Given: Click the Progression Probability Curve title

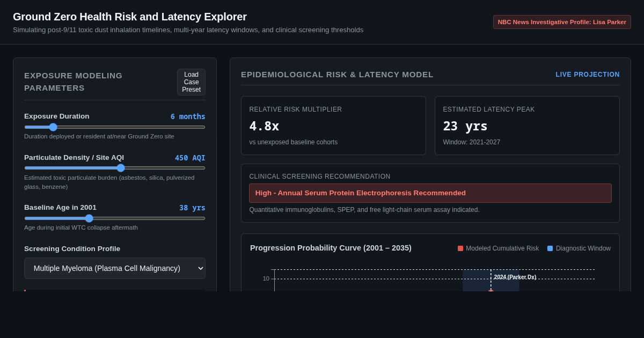Looking at the screenshot, I should (331, 248).
